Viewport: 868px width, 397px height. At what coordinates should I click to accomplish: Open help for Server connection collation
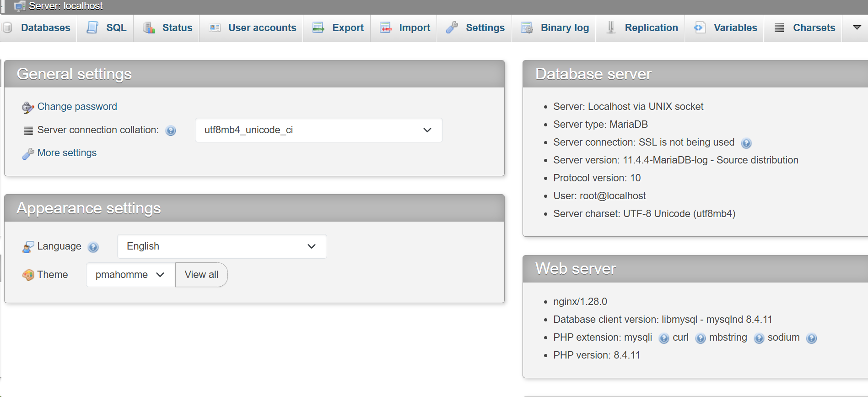[171, 131]
